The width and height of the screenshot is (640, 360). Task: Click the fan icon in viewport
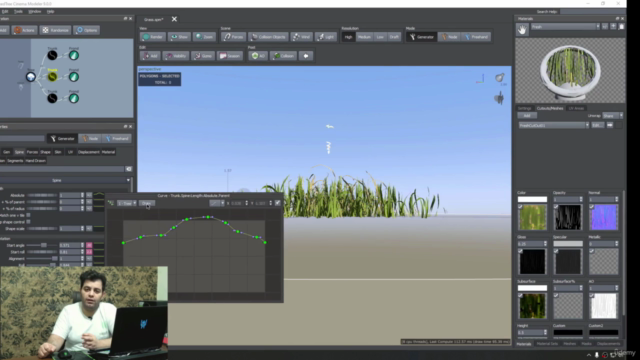coord(499,98)
